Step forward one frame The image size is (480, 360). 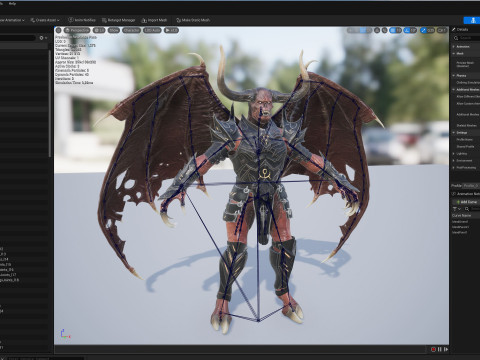pos(446,349)
